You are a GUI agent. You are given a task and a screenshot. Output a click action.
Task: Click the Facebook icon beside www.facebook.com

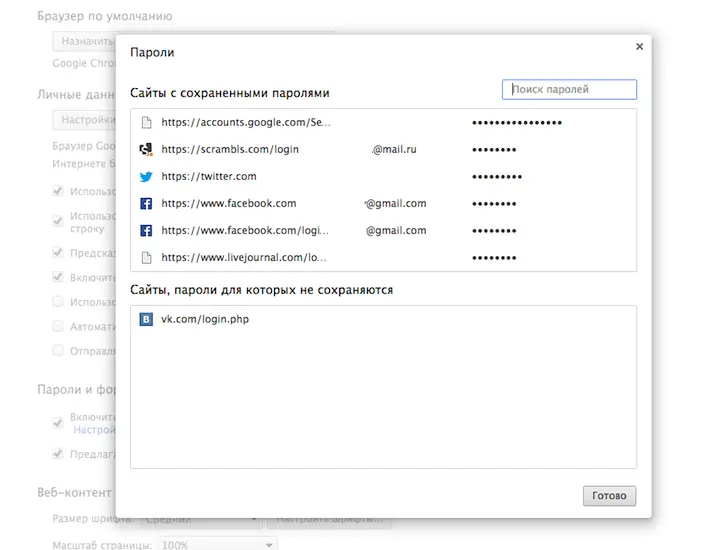click(x=146, y=203)
